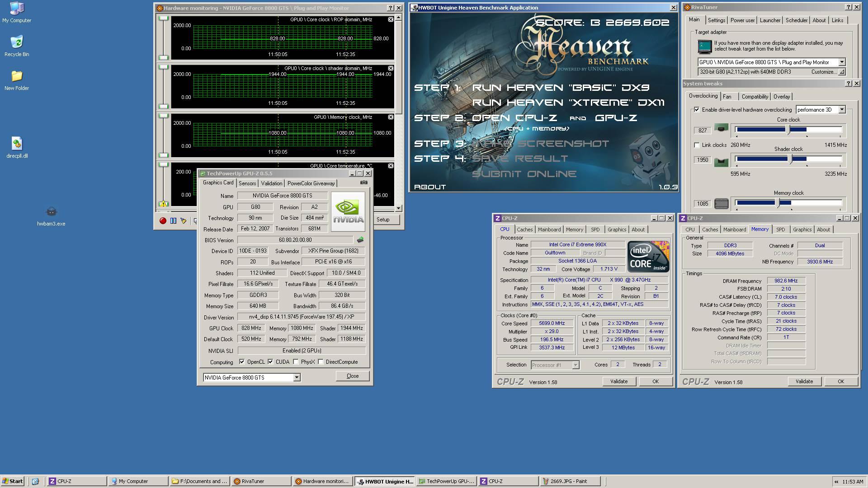The width and height of the screenshot is (868, 488).
Task: Open the Target adapter dropdown in RivaTuner
Action: click(842, 62)
